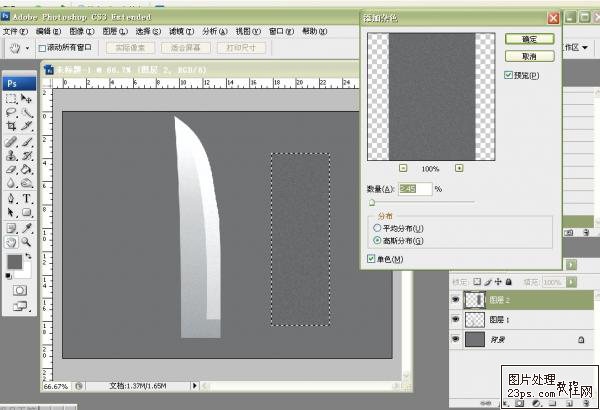This screenshot has width=600, height=410.
Task: Open 窗口 Window menu
Action: (x=281, y=31)
